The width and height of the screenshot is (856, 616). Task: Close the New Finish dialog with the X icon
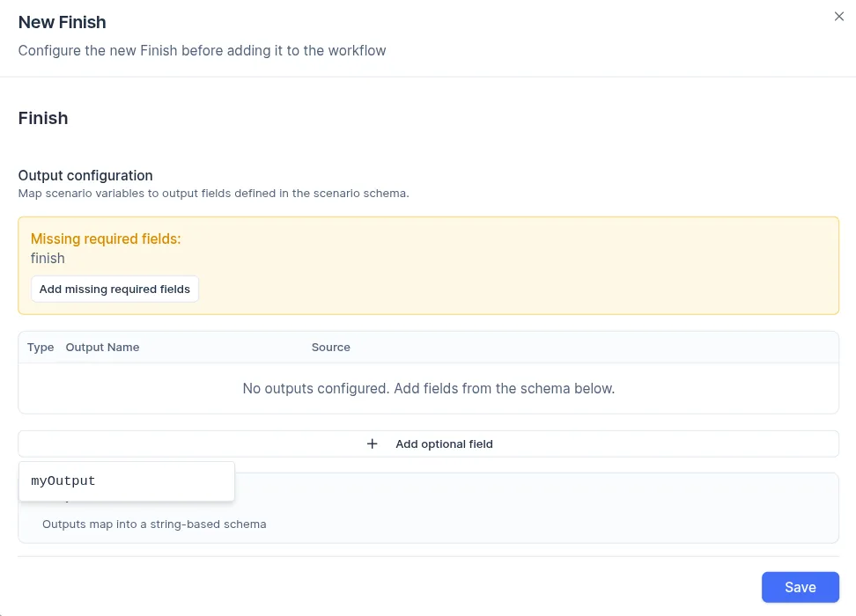(x=838, y=16)
